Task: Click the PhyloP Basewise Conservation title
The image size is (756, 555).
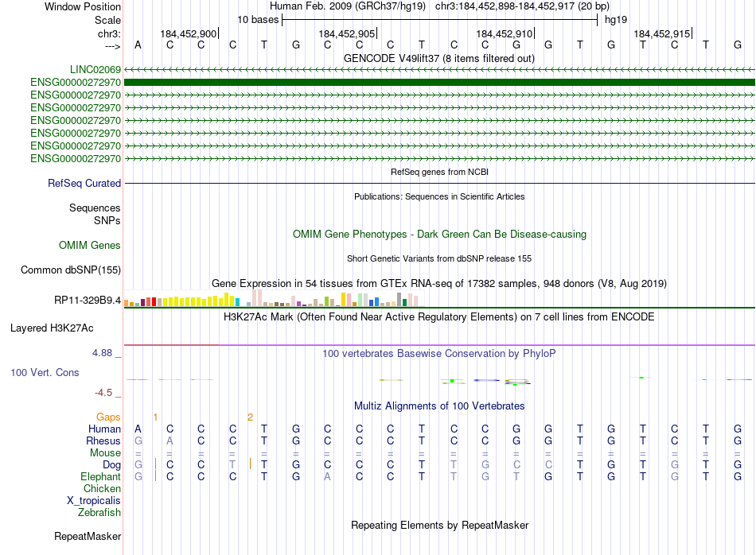Action: [x=439, y=354]
